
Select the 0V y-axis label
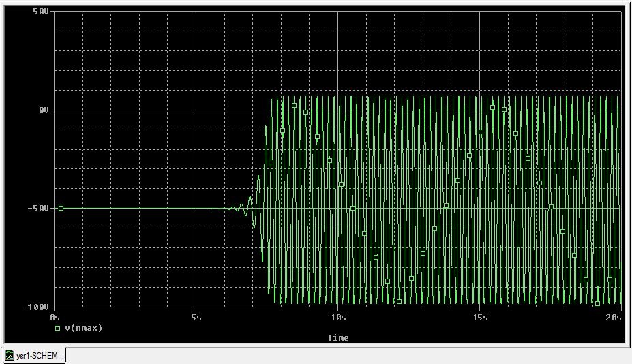[42, 110]
